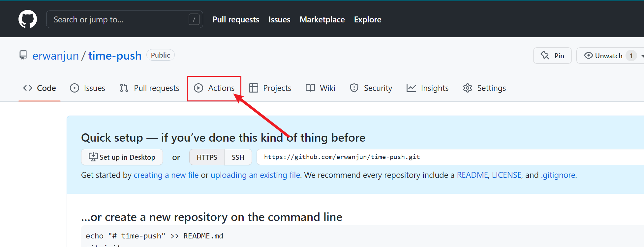
Task: Click the desktop download icon
Action: click(93, 157)
